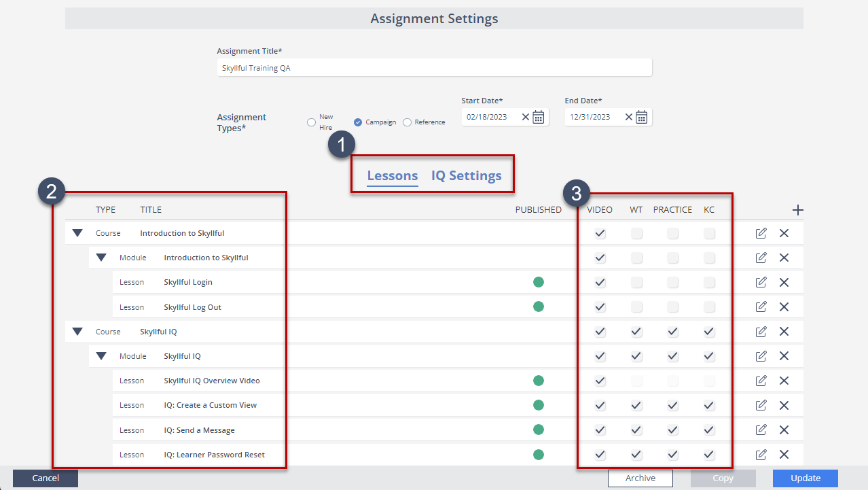Toggle WT for IQ: Create a Custom View
Image resolution: width=868 pixels, height=490 pixels.
pos(636,405)
